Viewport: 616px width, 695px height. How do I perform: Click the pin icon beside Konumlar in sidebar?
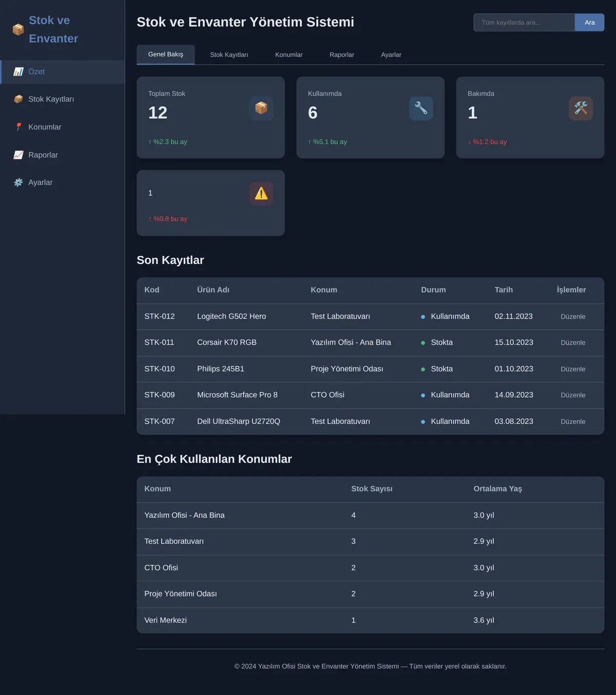pos(18,127)
